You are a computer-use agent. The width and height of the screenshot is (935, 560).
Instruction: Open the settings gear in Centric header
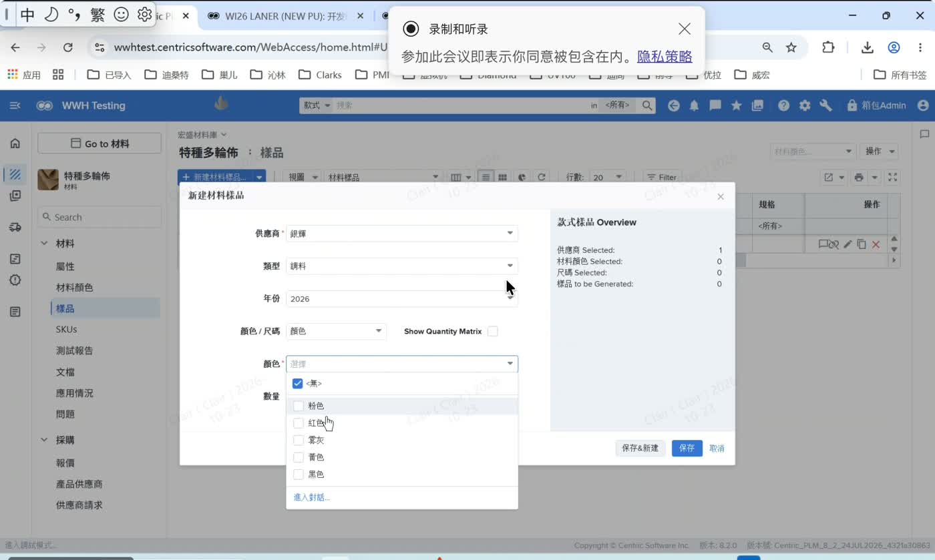point(805,105)
